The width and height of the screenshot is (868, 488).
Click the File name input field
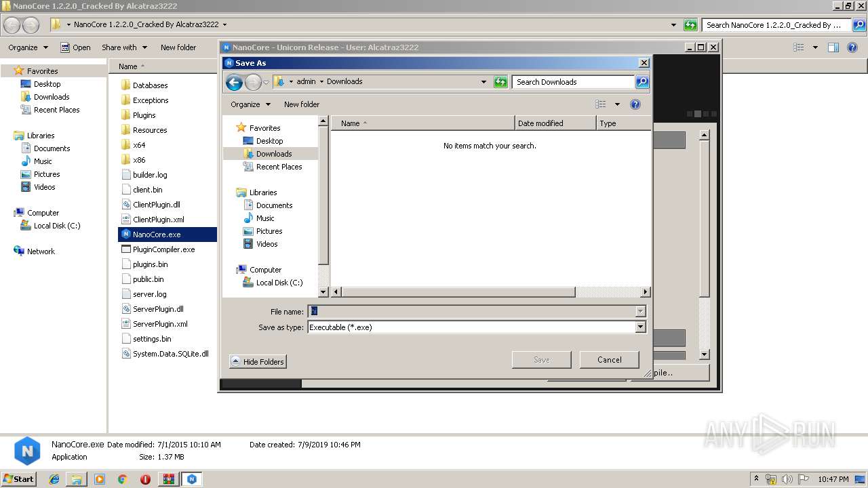click(471, 311)
